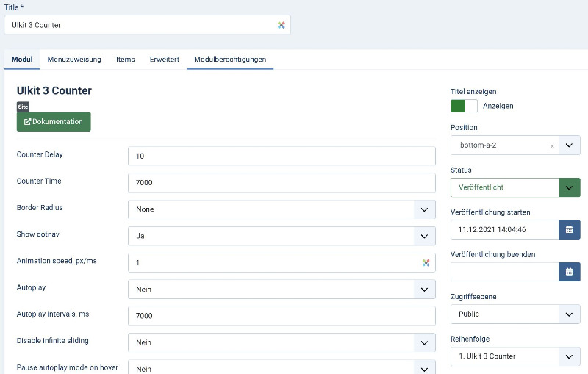This screenshot has width=588, height=374.
Task: Open calendar for Veröffentlichung starten
Action: point(569,229)
